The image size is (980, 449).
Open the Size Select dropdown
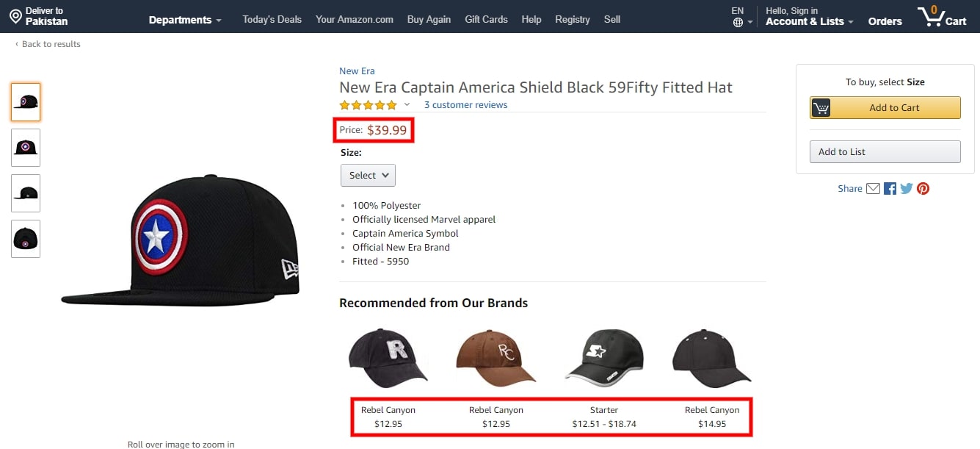(x=368, y=176)
